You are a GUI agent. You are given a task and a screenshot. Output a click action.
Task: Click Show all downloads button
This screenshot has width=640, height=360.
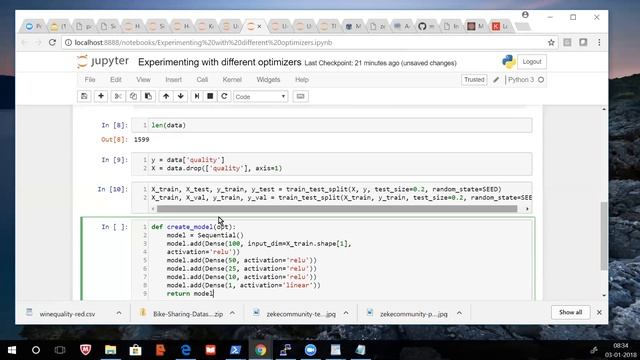[x=570, y=312]
